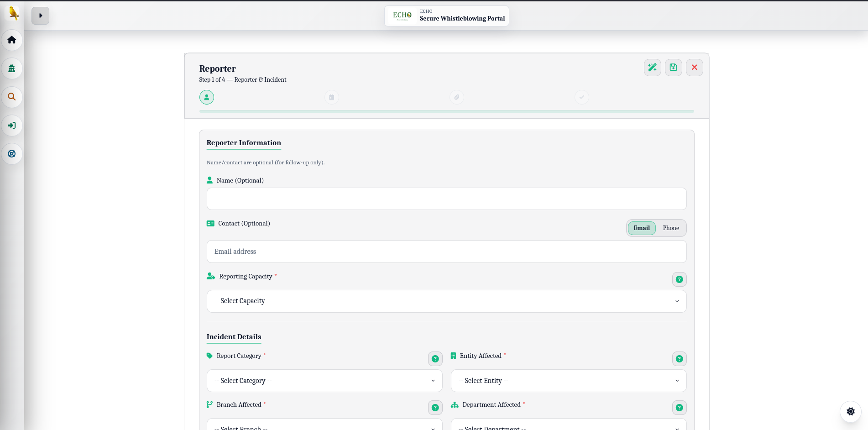The width and height of the screenshot is (868, 430).
Task: Click the canary bird logo
Action: point(14,13)
